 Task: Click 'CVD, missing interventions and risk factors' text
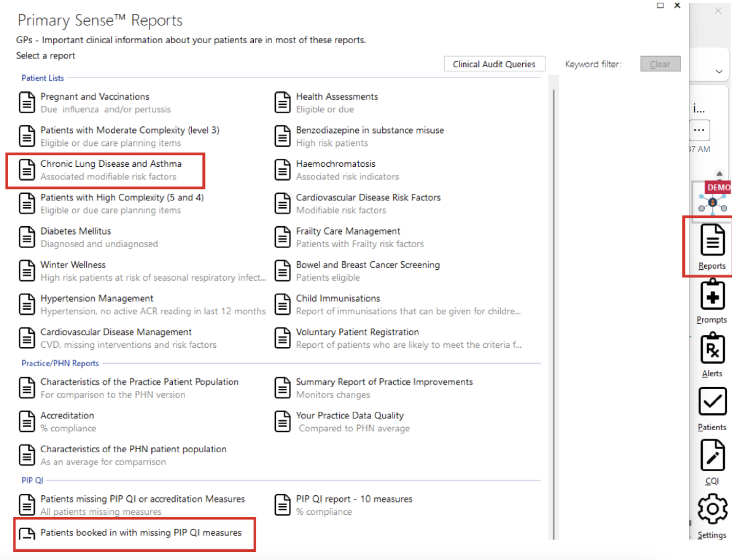pyautogui.click(x=128, y=345)
